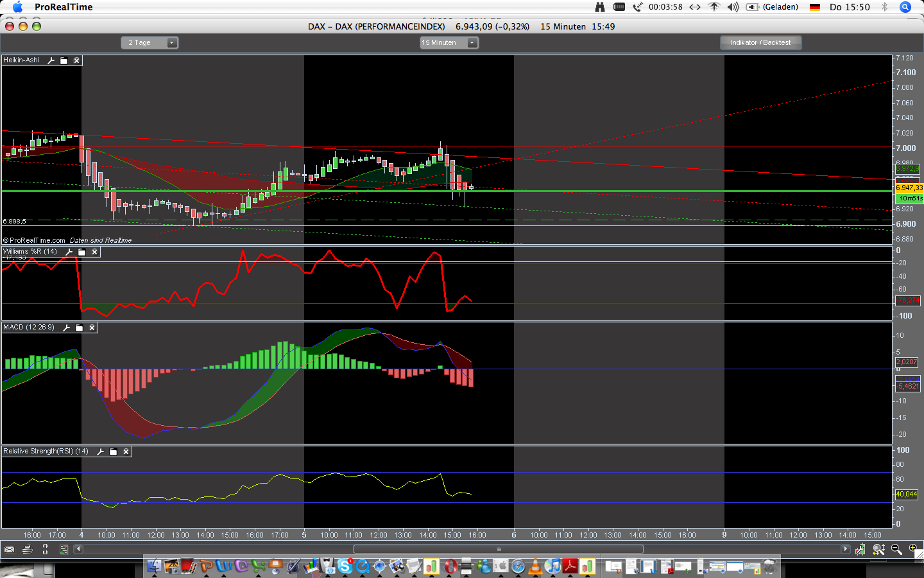Open the Apple menu
Viewport: 924px width, 578px height.
pyautogui.click(x=17, y=7)
